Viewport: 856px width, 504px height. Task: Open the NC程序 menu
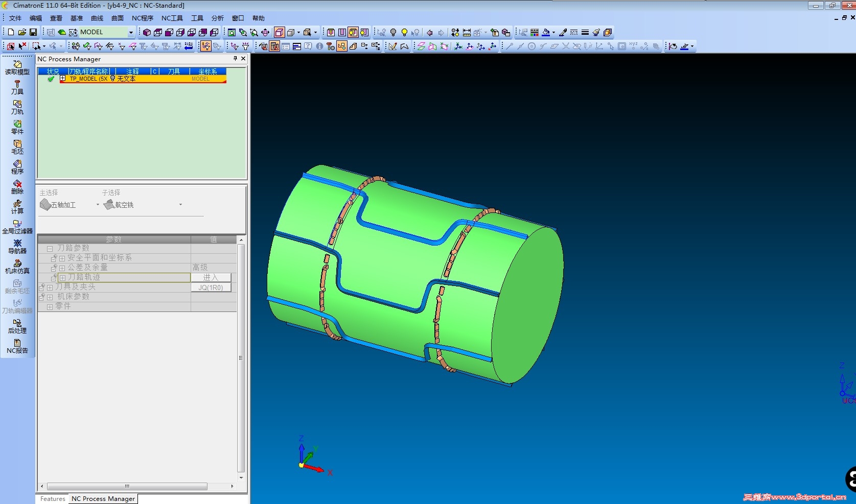143,18
